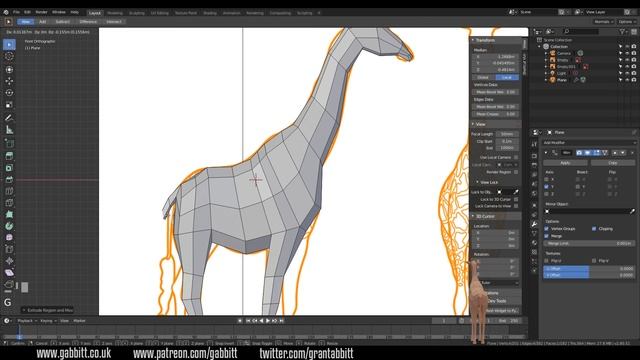Enable Render Region checkbox

(516, 172)
